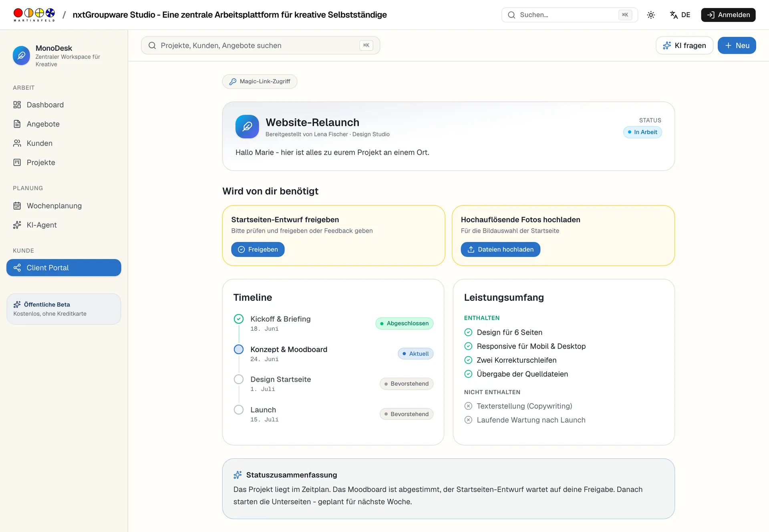Click the Freigeben button
Screen dimensions: 769x532
258,250
